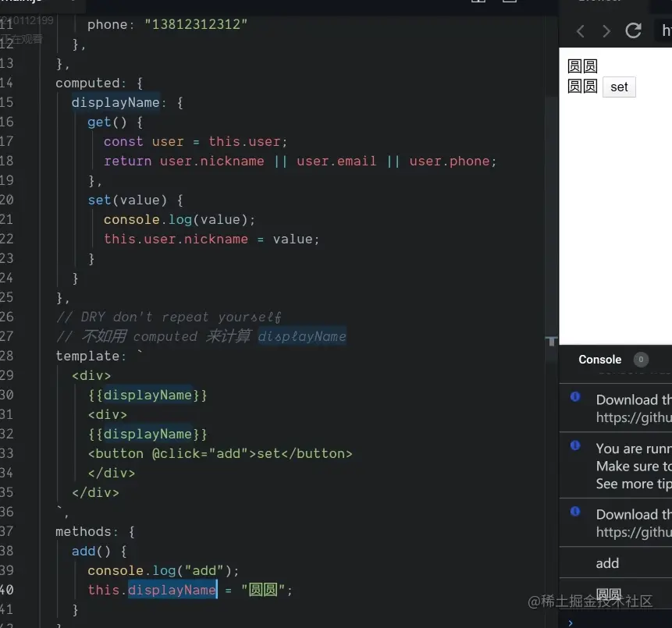Click 'user.nickname' in the return statement
Viewport: 672px width, 628px height.
212,161
